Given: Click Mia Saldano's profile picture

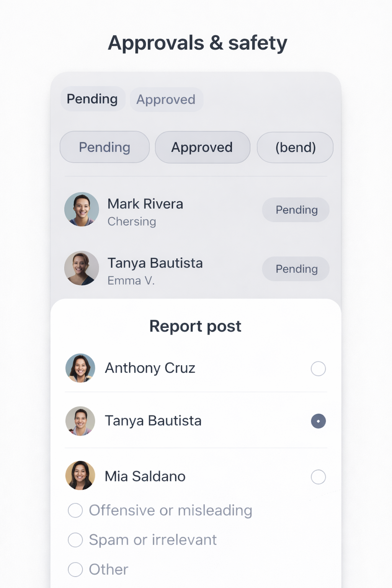Looking at the screenshot, I should 80,475.
